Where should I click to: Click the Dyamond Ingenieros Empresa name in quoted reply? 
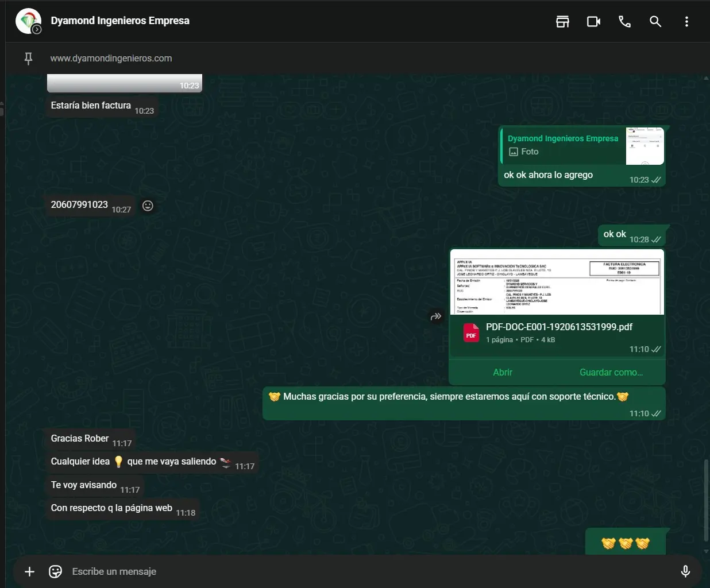tap(563, 138)
